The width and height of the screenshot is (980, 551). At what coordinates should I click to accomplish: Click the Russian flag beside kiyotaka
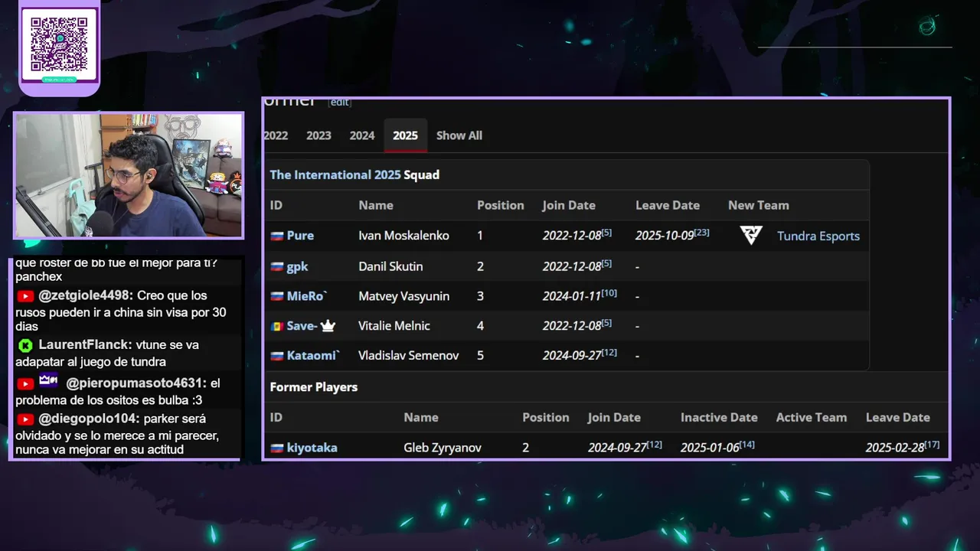tap(277, 448)
